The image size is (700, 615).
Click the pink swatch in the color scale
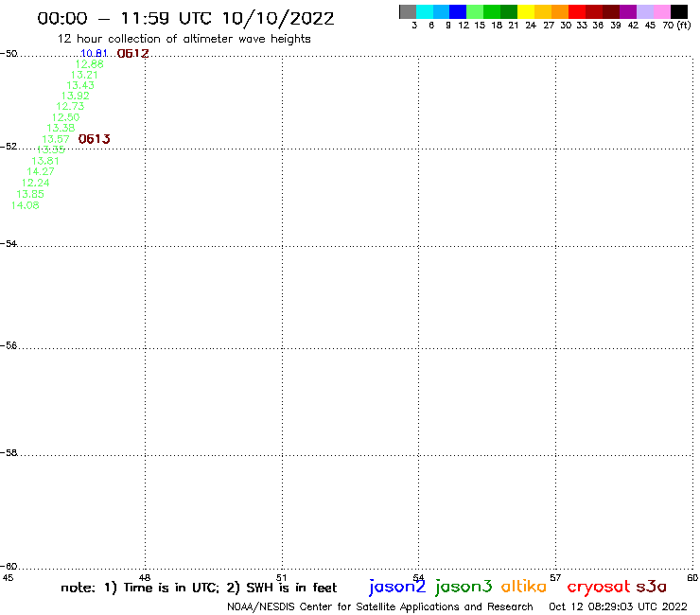coord(661,11)
